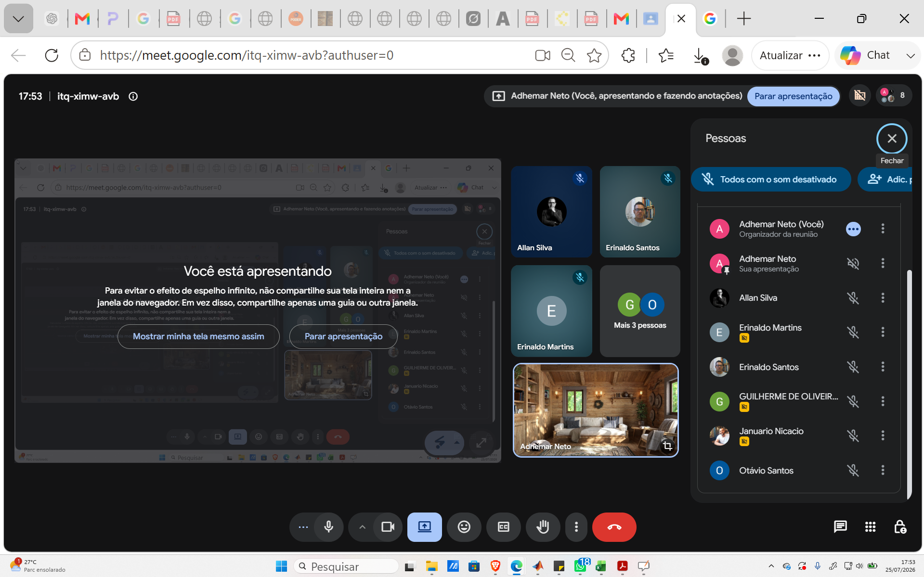924x577 pixels.
Task: Open the tab list chevron at top left
Action: pyautogui.click(x=18, y=19)
